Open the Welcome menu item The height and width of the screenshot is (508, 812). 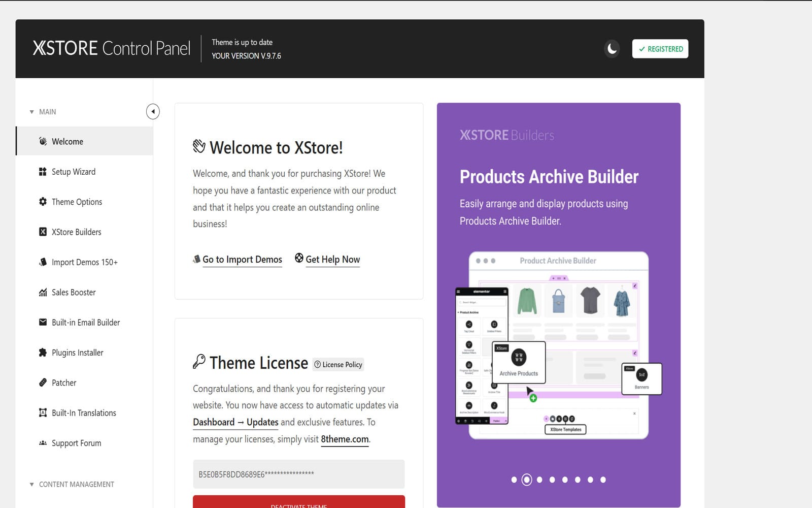point(84,141)
